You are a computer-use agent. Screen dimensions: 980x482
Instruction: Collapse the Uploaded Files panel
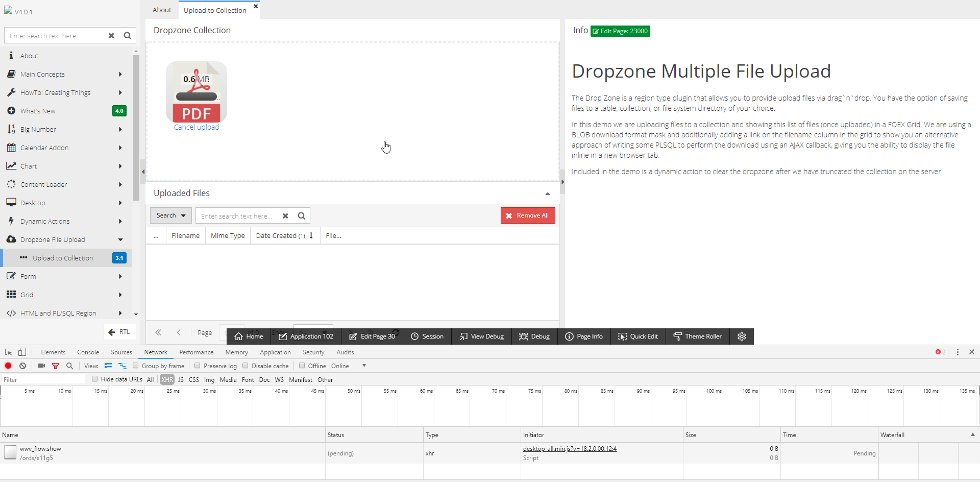click(547, 194)
